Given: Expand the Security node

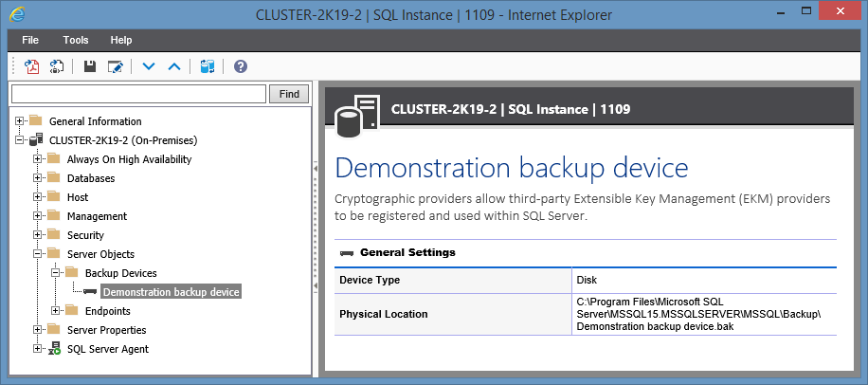Looking at the screenshot, I should (x=38, y=234).
